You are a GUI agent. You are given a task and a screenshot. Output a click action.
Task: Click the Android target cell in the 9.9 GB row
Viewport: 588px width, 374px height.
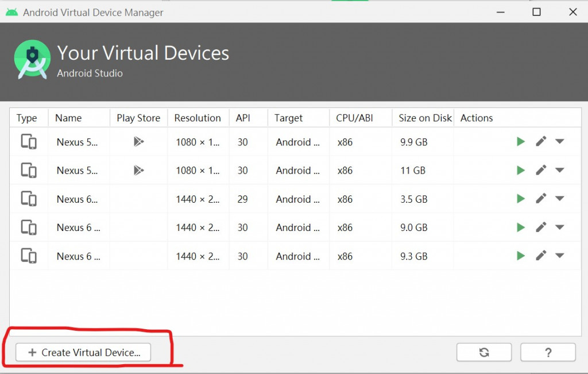click(x=298, y=142)
